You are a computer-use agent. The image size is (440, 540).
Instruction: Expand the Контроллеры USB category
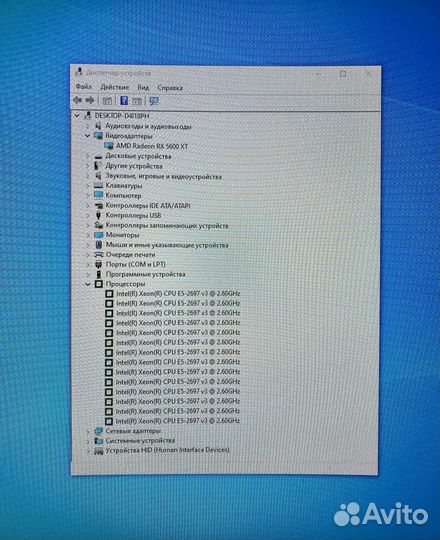(x=88, y=215)
